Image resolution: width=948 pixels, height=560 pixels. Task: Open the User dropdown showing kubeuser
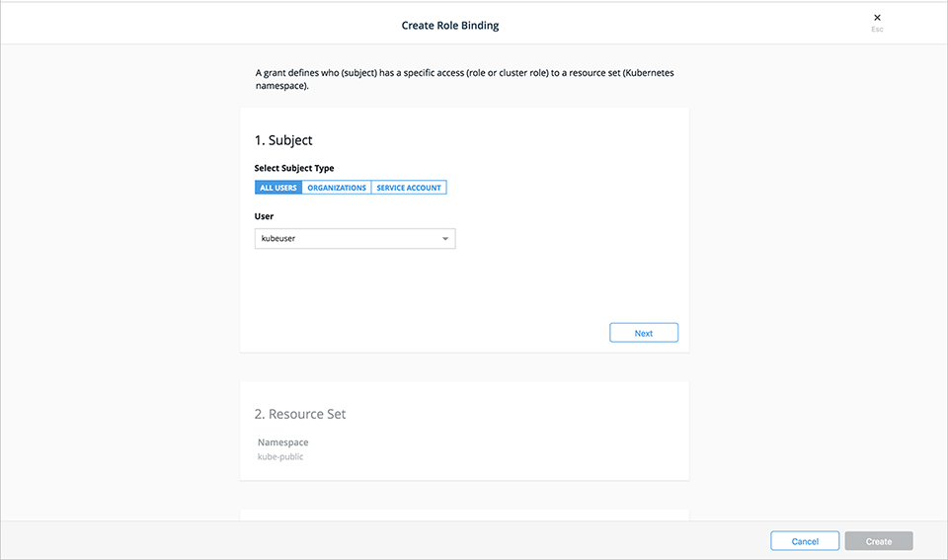coord(355,239)
